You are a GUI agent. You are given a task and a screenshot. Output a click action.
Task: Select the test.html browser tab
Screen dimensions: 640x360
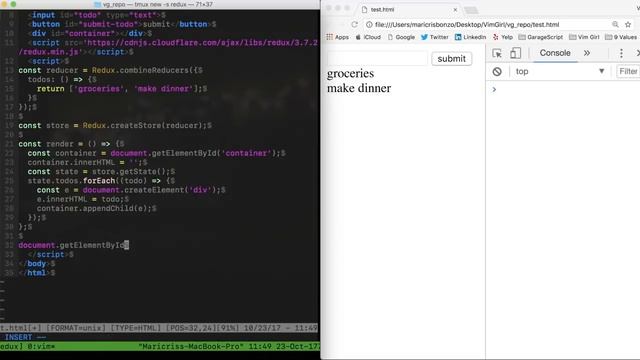(x=408, y=9)
